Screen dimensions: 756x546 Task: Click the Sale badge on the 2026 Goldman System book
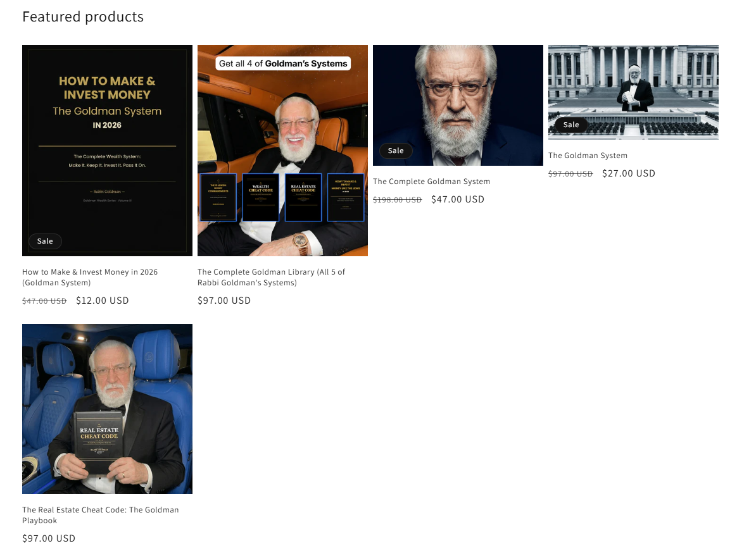click(45, 241)
